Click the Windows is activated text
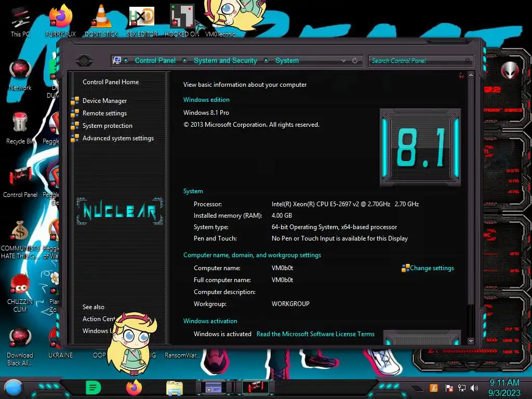This screenshot has width=532, height=399. [222, 334]
